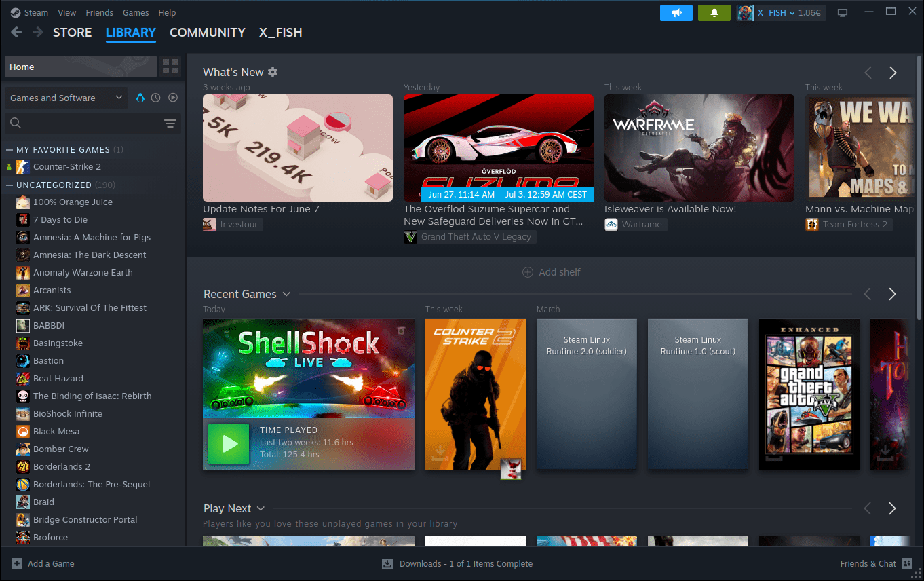Click the Home button in sidebar
This screenshot has width=924, height=581.
[x=81, y=67]
